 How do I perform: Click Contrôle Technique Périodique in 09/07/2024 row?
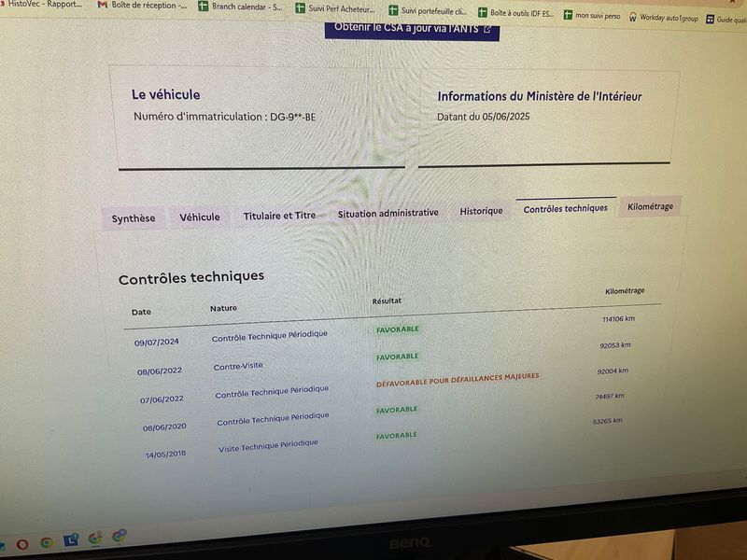point(270,336)
